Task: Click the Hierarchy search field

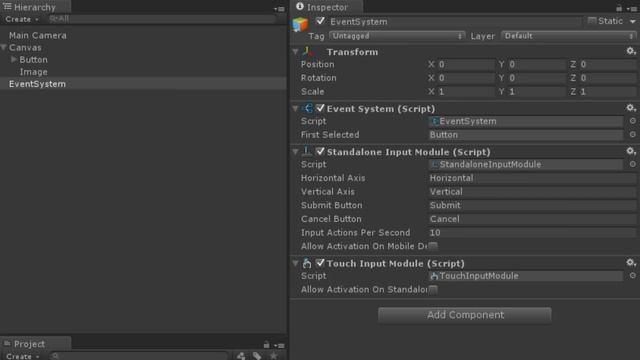Action: [x=162, y=19]
